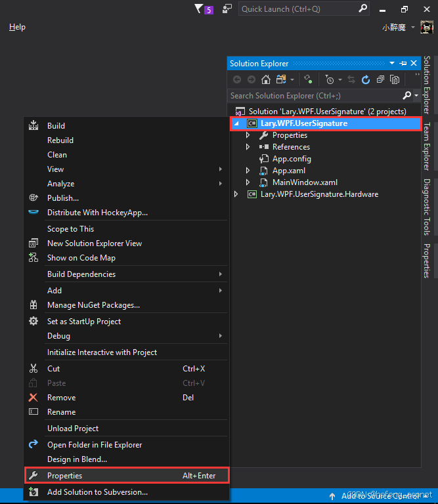Open the Solution Explorer window position menu arrow
438x504 pixels.
tap(392, 63)
